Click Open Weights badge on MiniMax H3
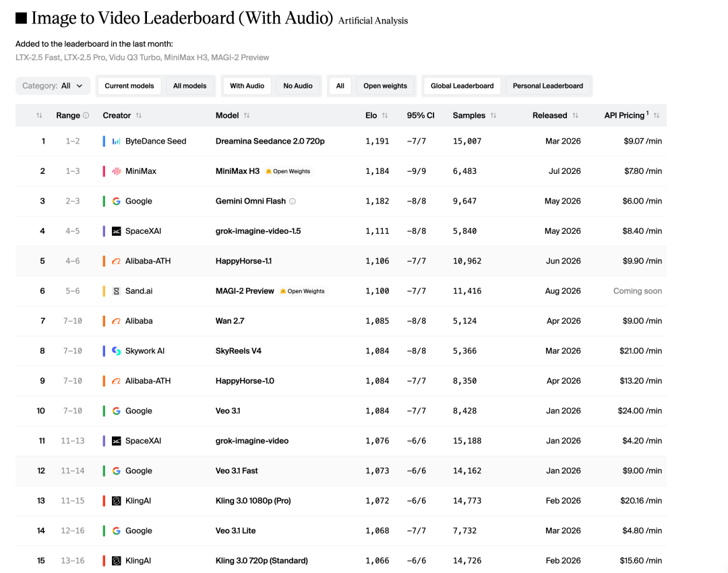This screenshot has width=728, height=573. [x=289, y=171]
